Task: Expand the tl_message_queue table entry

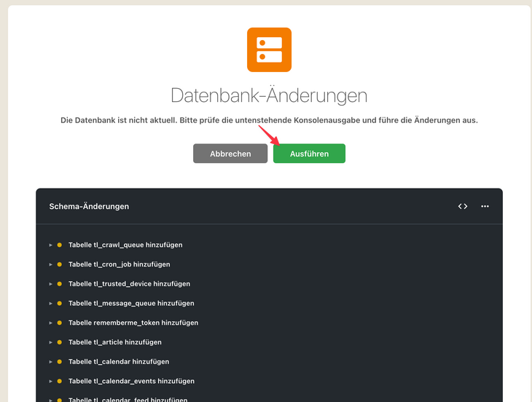Action: 50,304
